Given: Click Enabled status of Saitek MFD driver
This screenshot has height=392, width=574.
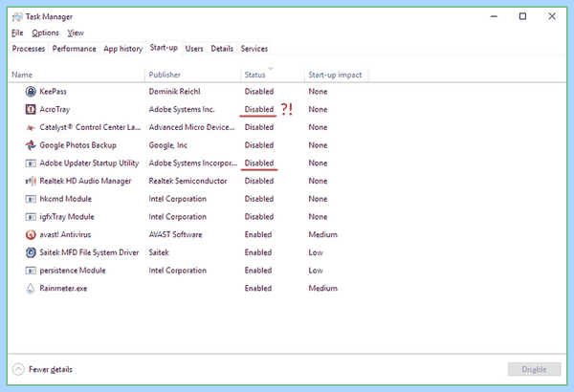Looking at the screenshot, I should pyautogui.click(x=258, y=252).
